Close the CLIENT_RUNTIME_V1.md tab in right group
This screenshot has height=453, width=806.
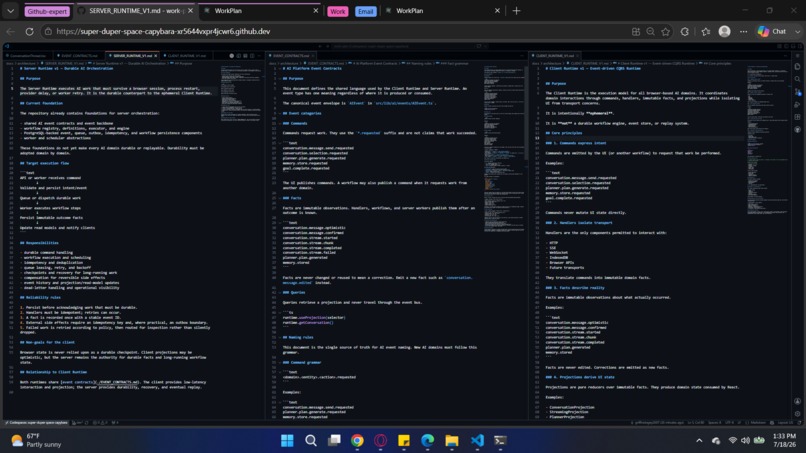click(578, 56)
